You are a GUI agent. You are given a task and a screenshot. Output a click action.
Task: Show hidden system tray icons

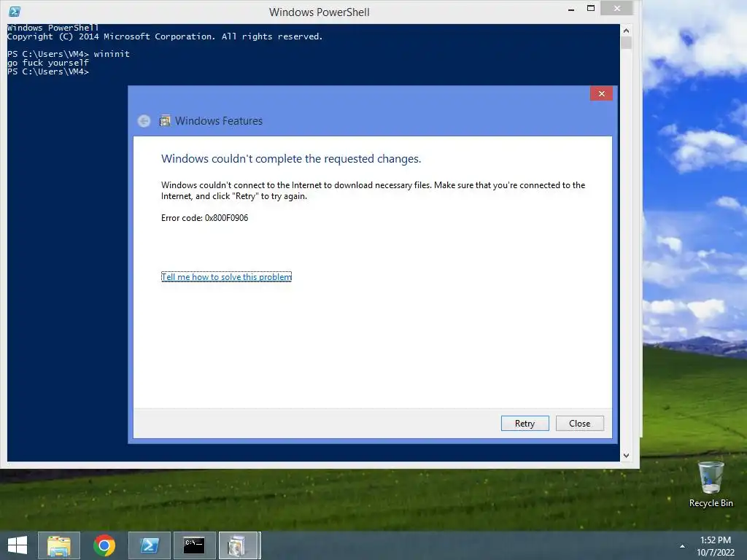pyautogui.click(x=682, y=546)
